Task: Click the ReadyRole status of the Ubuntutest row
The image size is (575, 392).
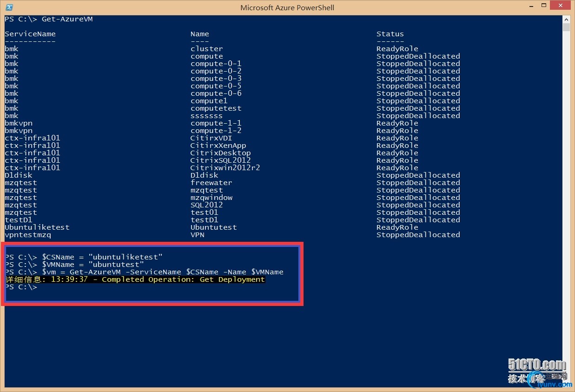Action: (397, 227)
